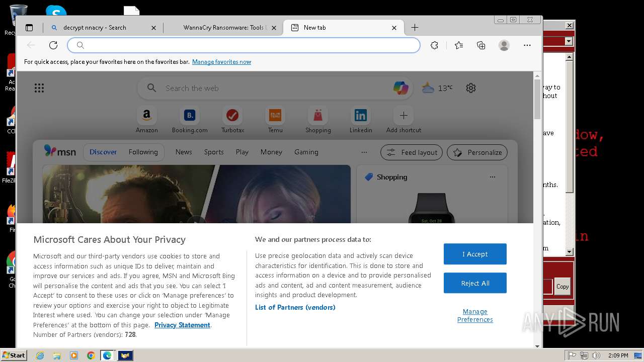Open List of Partners (vendors) link
Image resolution: width=644 pixels, height=362 pixels.
click(295, 307)
